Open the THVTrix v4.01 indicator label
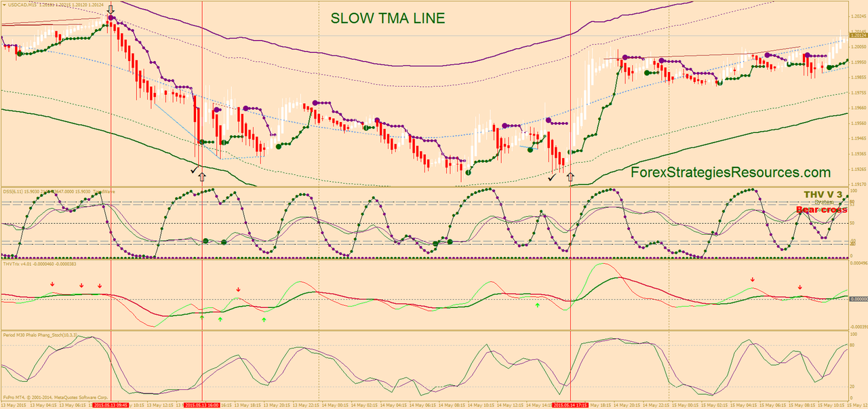Viewport: 868px width, 409px height. (x=27, y=265)
